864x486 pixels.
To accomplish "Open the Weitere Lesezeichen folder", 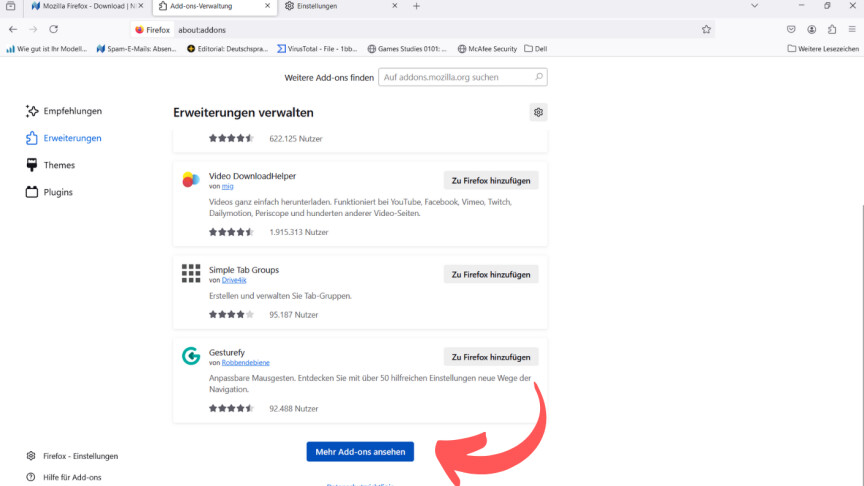I will click(x=823, y=48).
